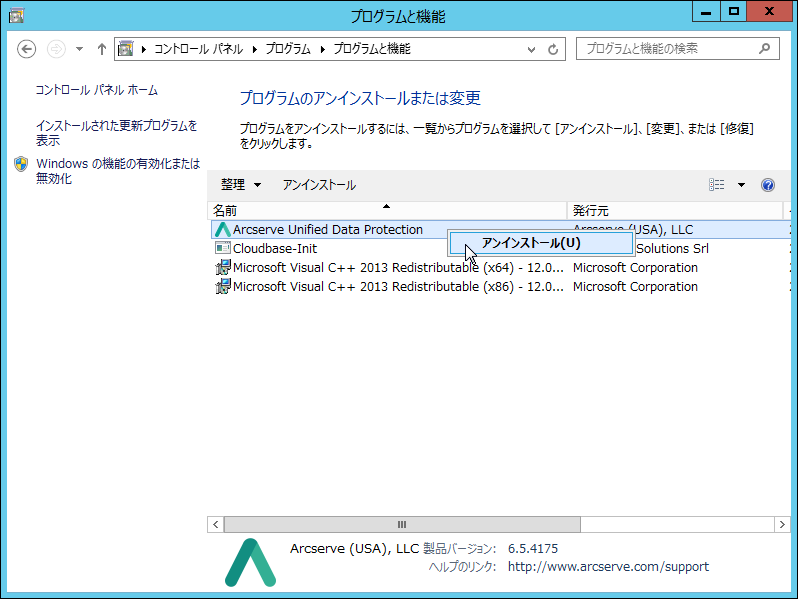Open help with the question mark icon
Screen dimensions: 798x599
tap(768, 185)
